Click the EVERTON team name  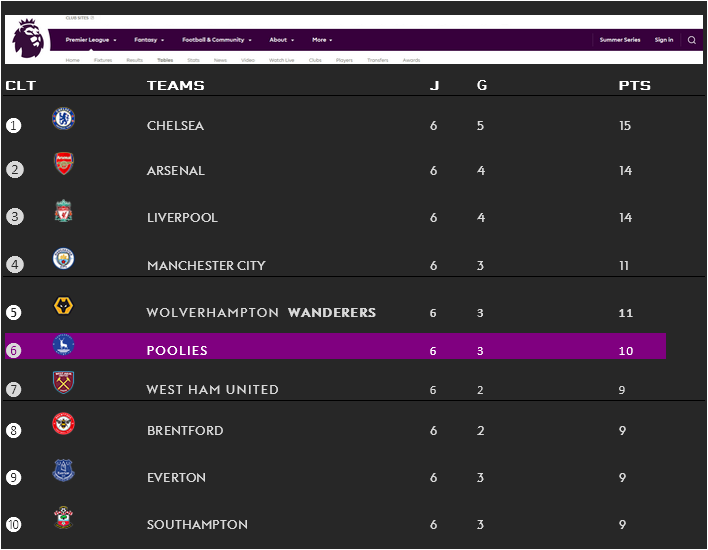pos(177,478)
